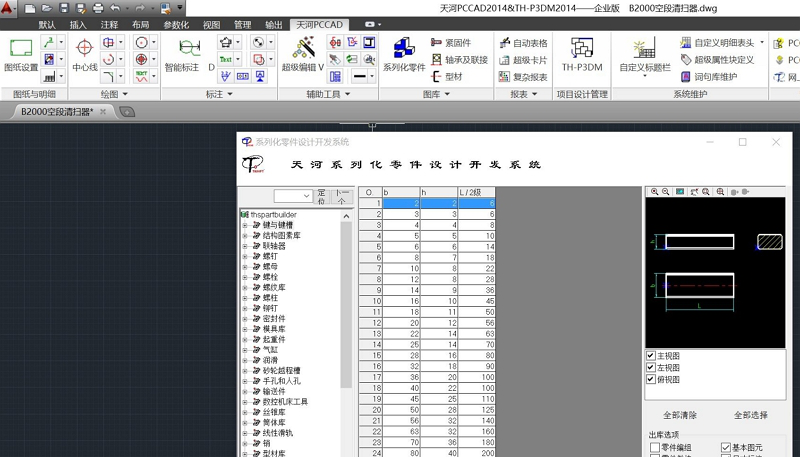Switch to the 输出 ribbon tab
Image resolution: width=800 pixels, height=475 pixels.
coord(273,24)
